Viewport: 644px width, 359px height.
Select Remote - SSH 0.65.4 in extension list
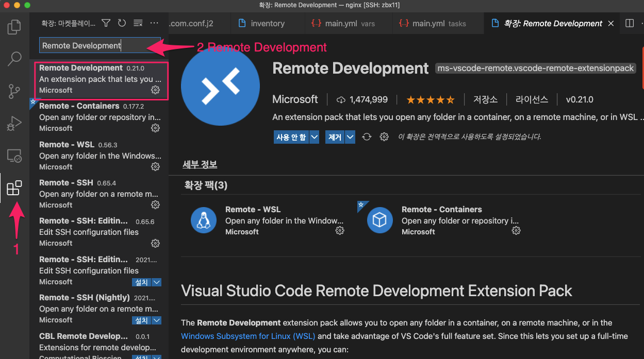pyautogui.click(x=100, y=194)
